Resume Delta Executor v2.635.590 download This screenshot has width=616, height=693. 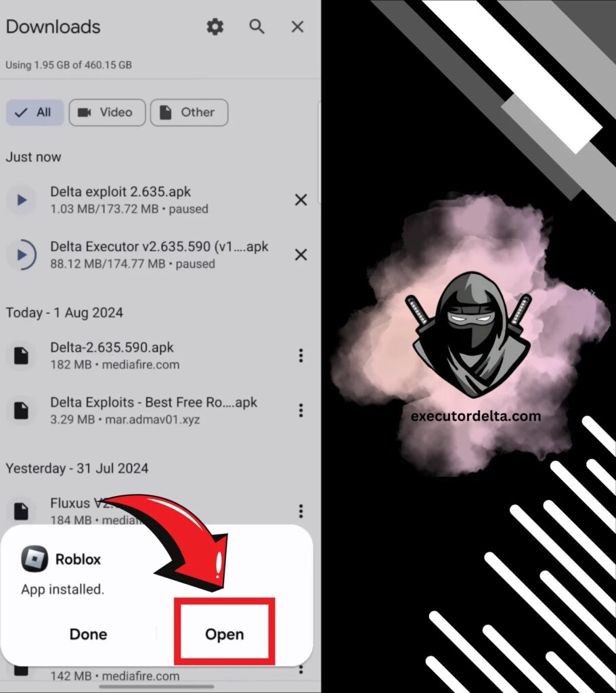tap(21, 255)
